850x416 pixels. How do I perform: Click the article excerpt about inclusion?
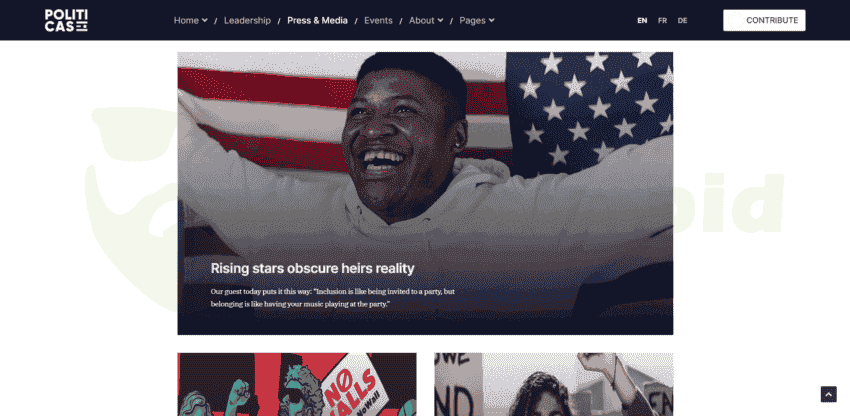(x=332, y=298)
